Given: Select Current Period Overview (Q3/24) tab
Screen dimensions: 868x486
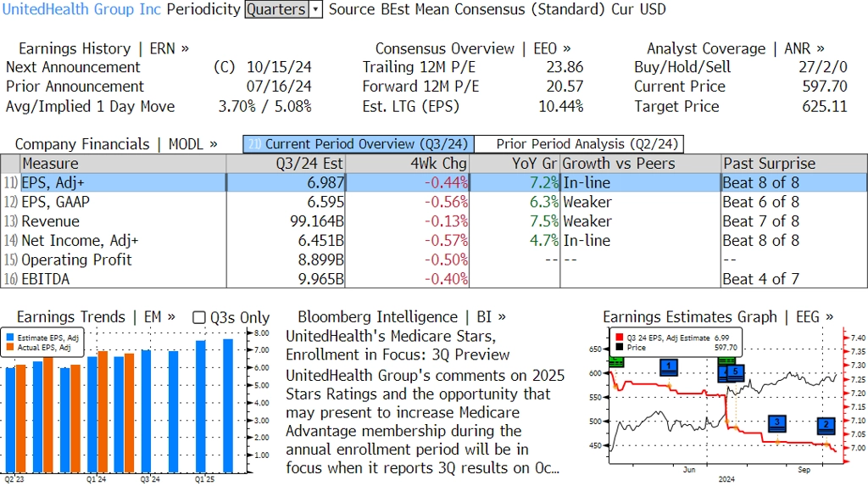Looking at the screenshot, I should tap(358, 144).
